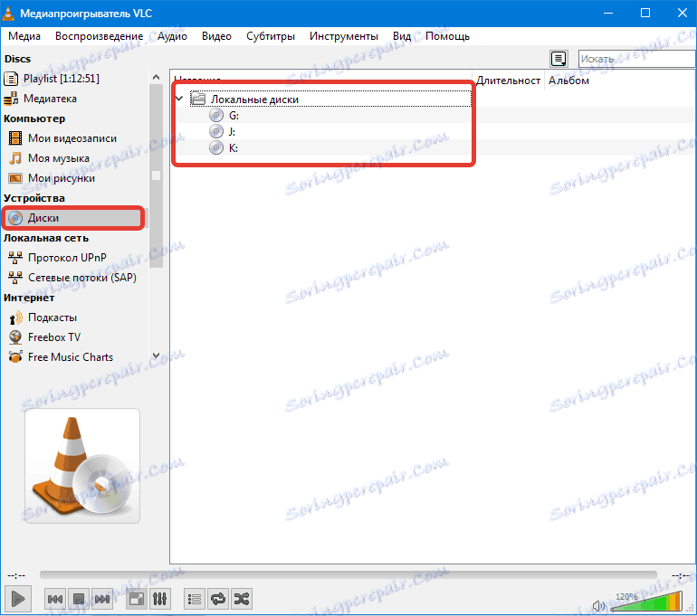697x616 pixels.
Task: Open Протокол UPnP network source
Action: click(67, 258)
